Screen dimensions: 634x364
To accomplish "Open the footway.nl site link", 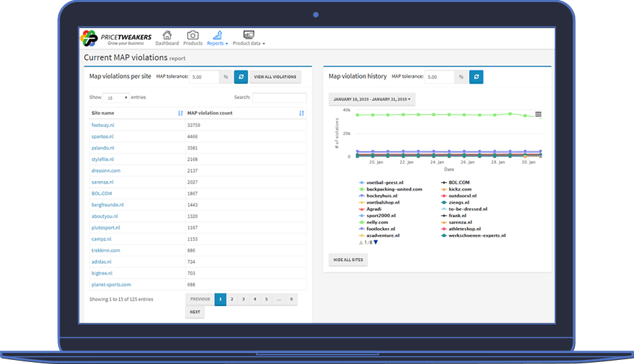I will coord(102,125).
